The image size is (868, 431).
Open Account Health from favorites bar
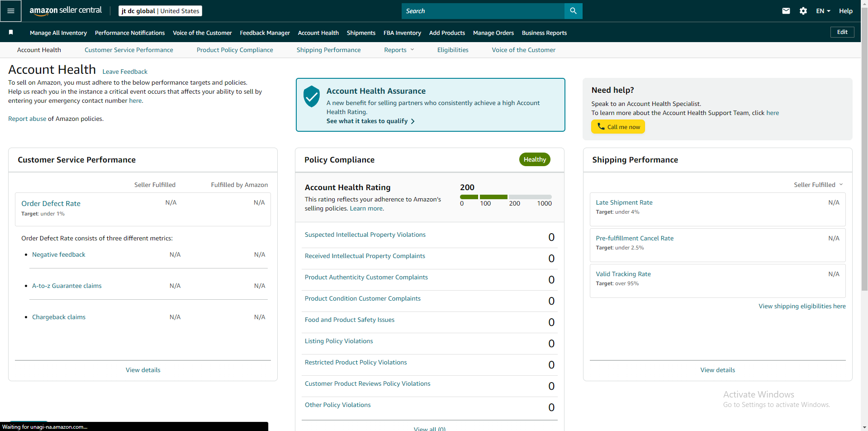point(318,33)
